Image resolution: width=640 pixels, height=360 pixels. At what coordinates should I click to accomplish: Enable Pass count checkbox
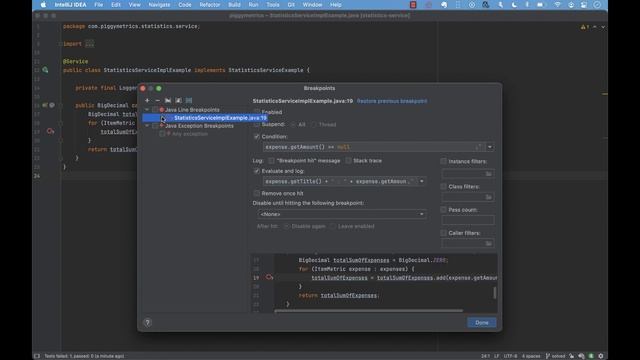[x=444, y=210]
